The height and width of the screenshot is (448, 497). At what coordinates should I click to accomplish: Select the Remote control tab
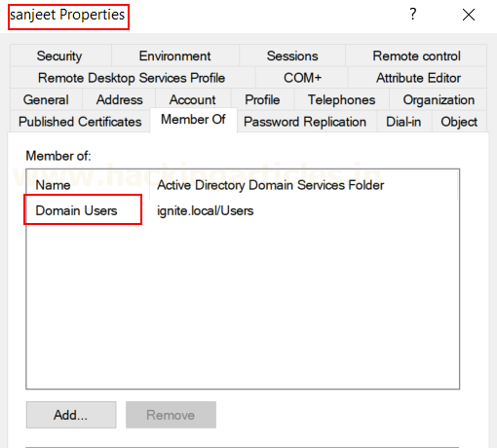click(x=416, y=56)
